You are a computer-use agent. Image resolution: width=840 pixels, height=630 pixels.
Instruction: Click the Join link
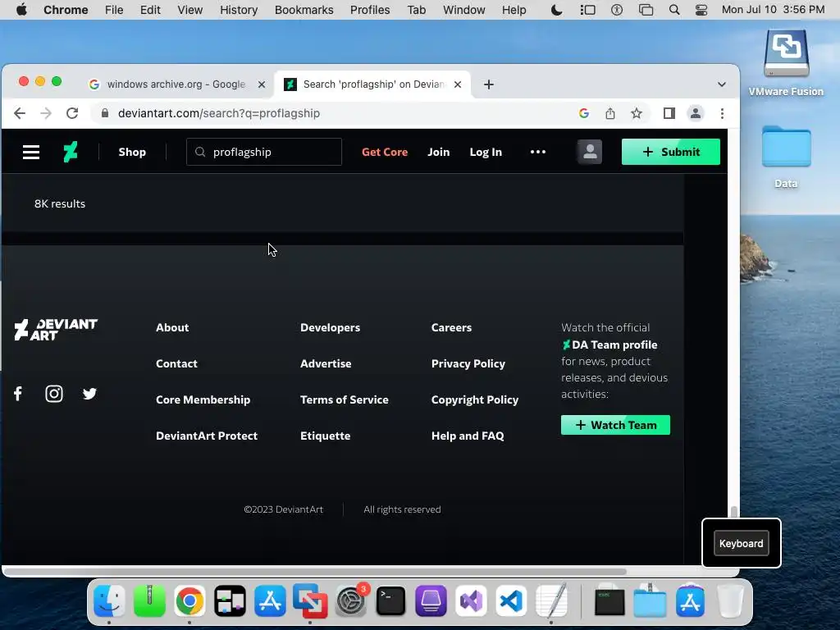tap(438, 152)
